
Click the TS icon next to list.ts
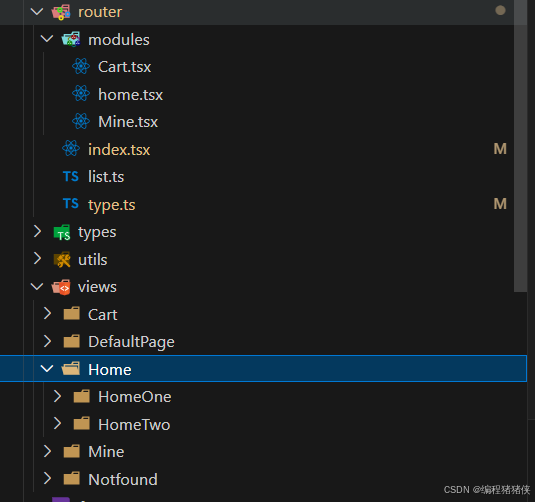[x=71, y=176]
